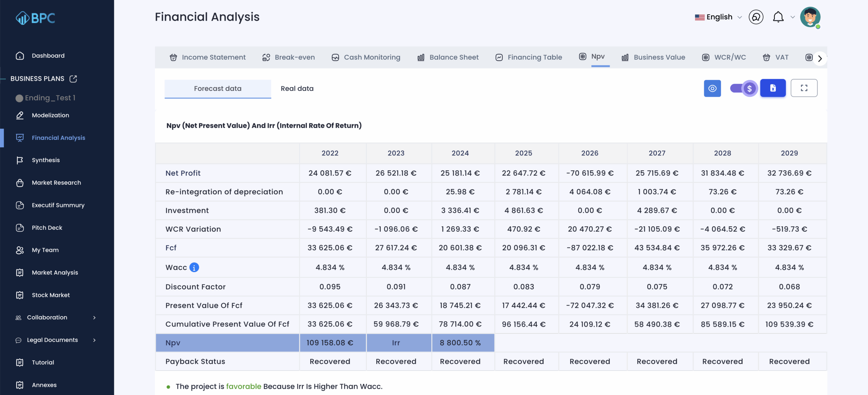Image resolution: width=868 pixels, height=395 pixels.
Task: Click the Business Value chart icon
Action: pos(625,57)
